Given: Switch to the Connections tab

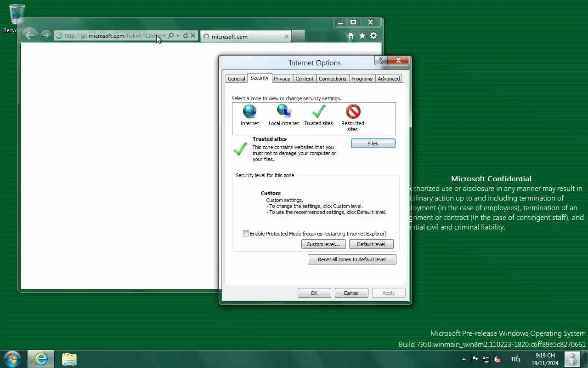Looking at the screenshot, I should click(333, 79).
